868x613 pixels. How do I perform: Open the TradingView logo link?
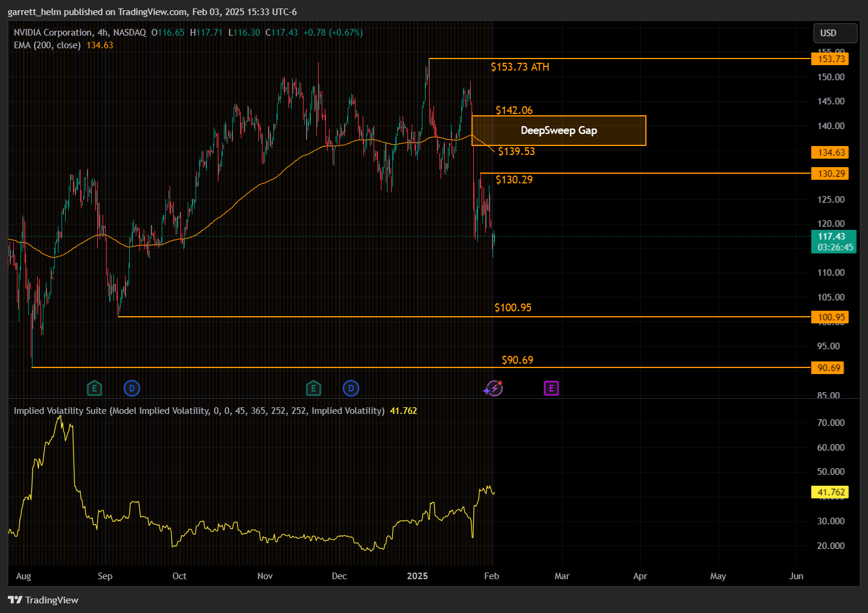point(43,600)
